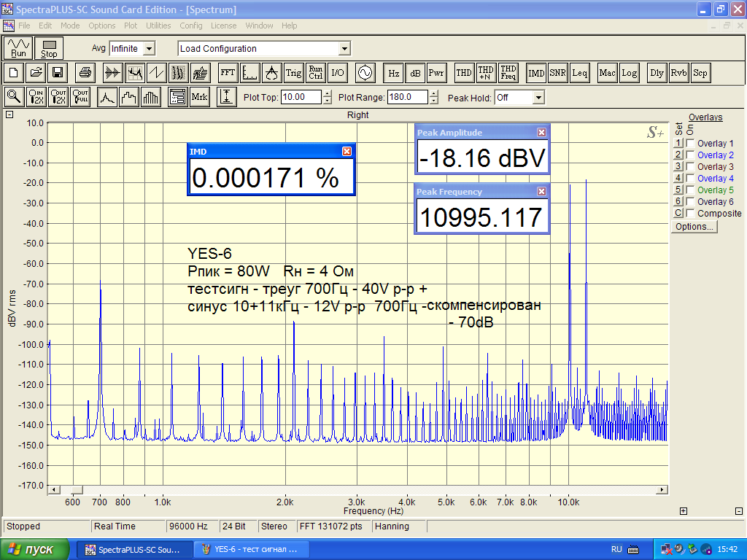
Task: Toggle the IMD measurement toolbar button
Action: point(536,73)
